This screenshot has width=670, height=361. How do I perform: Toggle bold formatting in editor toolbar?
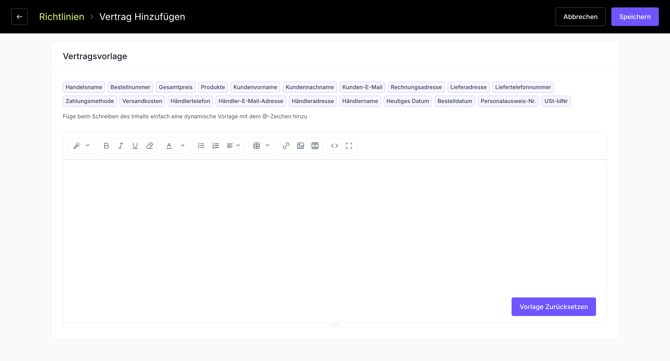(106, 146)
